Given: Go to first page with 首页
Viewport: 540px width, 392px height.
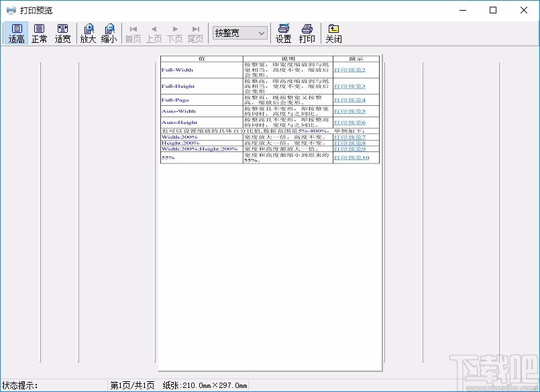Looking at the screenshot, I should (133, 34).
